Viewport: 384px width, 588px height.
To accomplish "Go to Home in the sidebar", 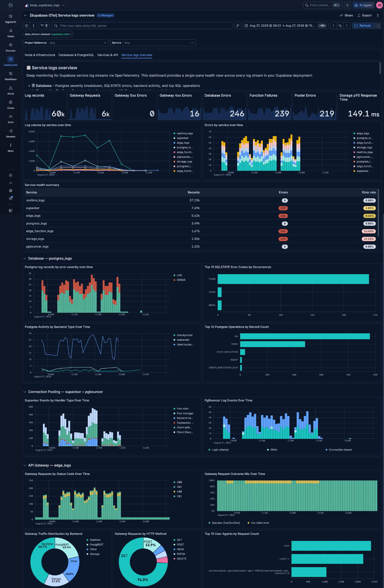I will tap(11, 33).
